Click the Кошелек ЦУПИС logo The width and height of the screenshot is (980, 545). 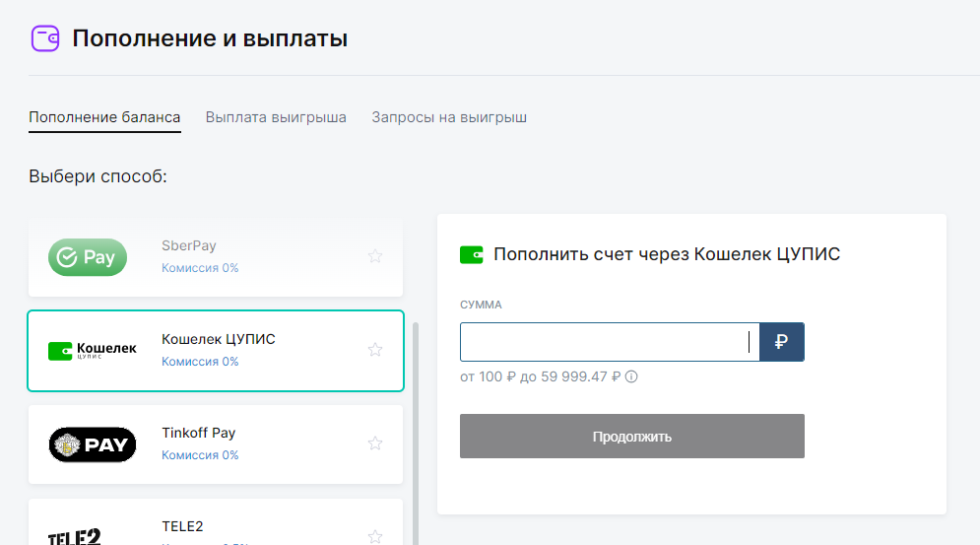click(x=93, y=351)
